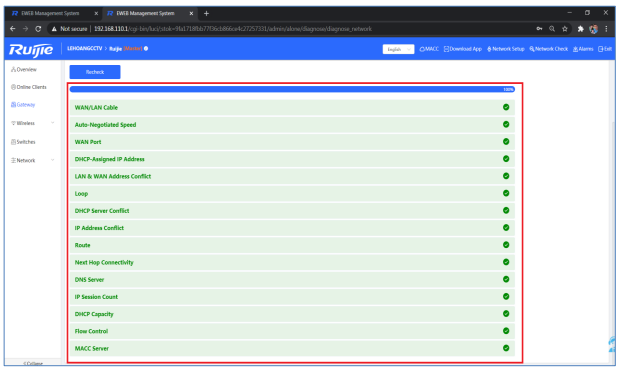This screenshot has width=622, height=371.
Task: Click the DNS Server status checkmark
Action: [x=506, y=279]
